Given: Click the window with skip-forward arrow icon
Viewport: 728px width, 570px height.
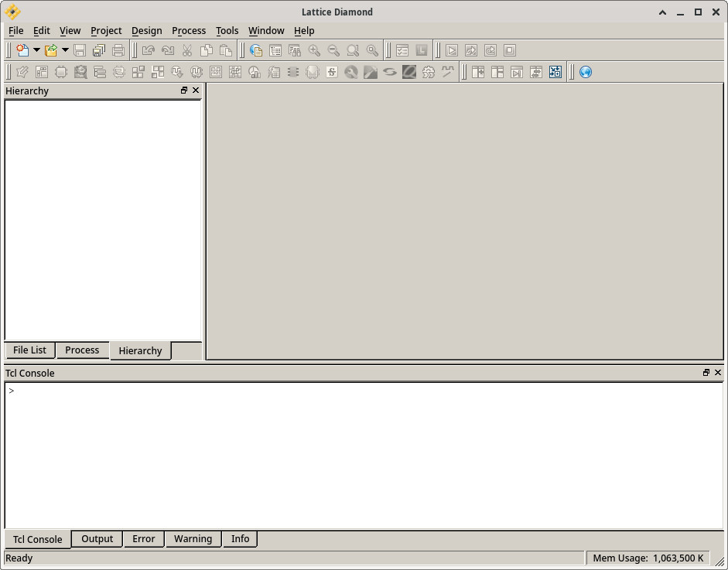Looking at the screenshot, I should [517, 72].
